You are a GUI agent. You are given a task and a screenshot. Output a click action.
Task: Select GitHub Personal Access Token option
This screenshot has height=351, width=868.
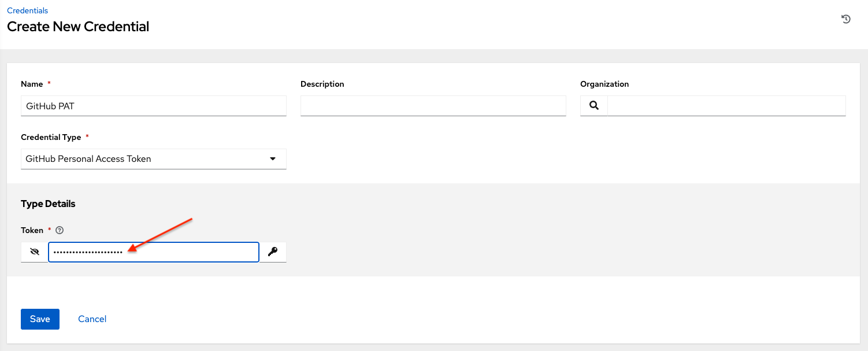click(x=88, y=158)
